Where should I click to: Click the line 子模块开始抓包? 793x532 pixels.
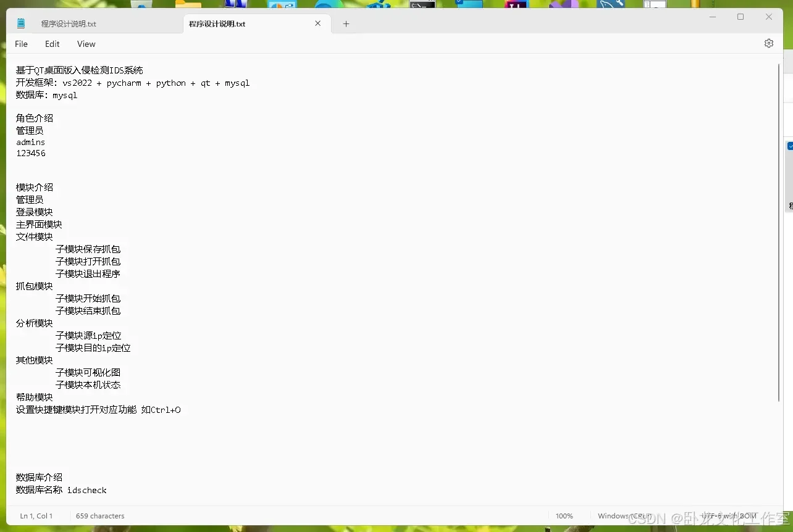(x=88, y=298)
